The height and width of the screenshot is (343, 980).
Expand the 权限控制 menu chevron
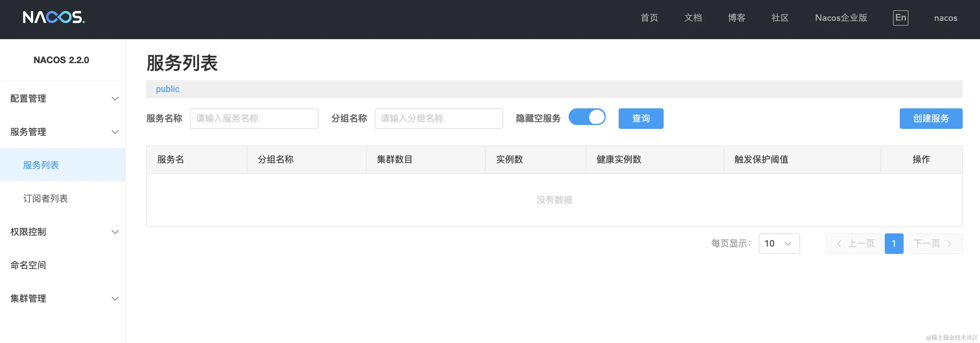coord(115,232)
